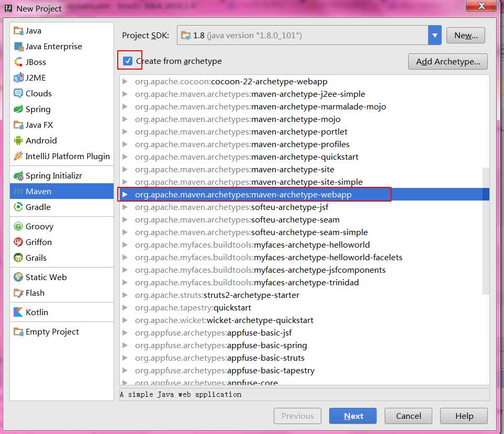Select softeu-archetype-seam-simple row
The width and height of the screenshot is (504, 434).
(305, 232)
